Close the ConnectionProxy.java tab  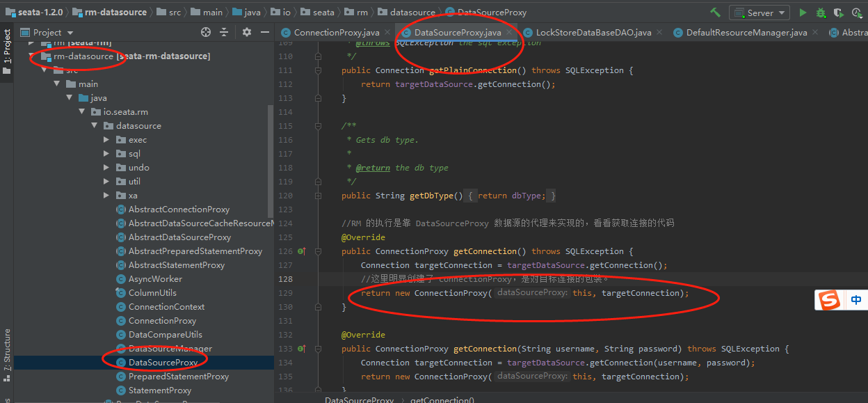point(387,32)
